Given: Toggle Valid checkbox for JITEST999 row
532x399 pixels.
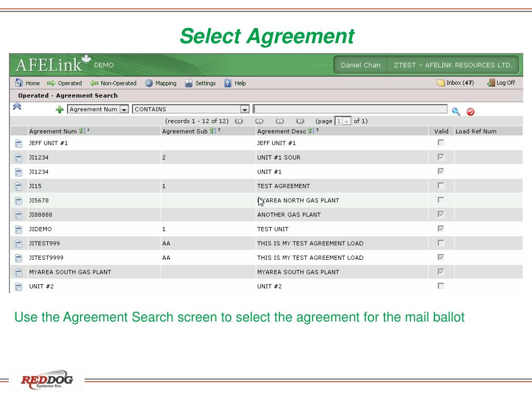Looking at the screenshot, I should tap(441, 243).
